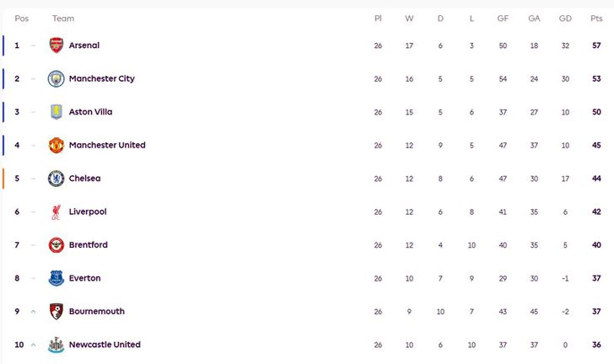Viewport: 614px width, 364px height.
Task: Click the Bournemouth club crest
Action: pyautogui.click(x=56, y=312)
